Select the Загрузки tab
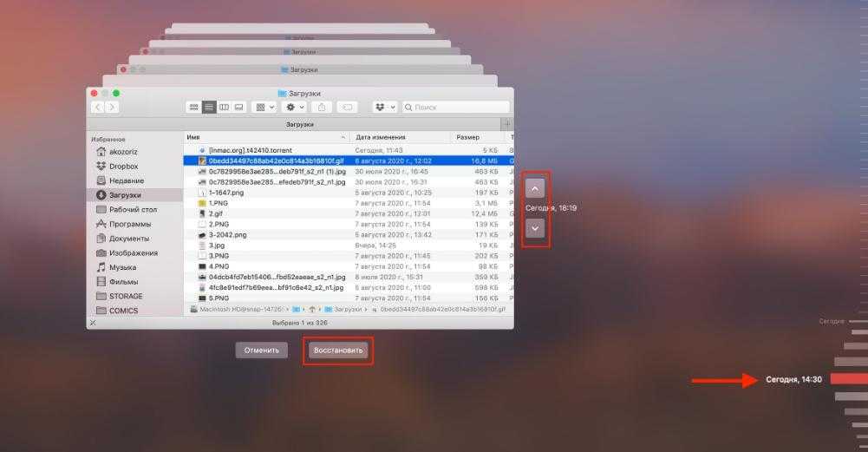Screen dimensions: 868x452 (299, 125)
